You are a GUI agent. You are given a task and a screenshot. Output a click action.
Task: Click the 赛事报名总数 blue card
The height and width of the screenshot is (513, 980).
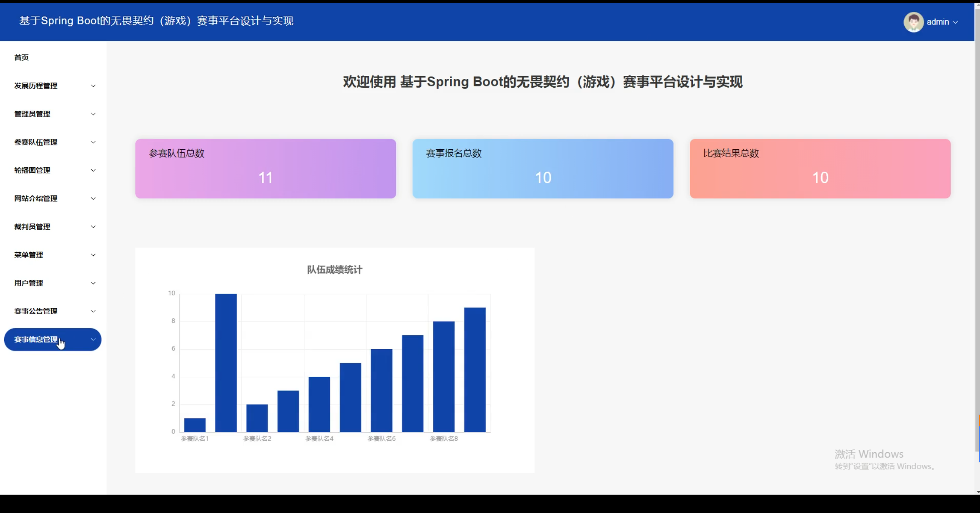[x=542, y=168]
